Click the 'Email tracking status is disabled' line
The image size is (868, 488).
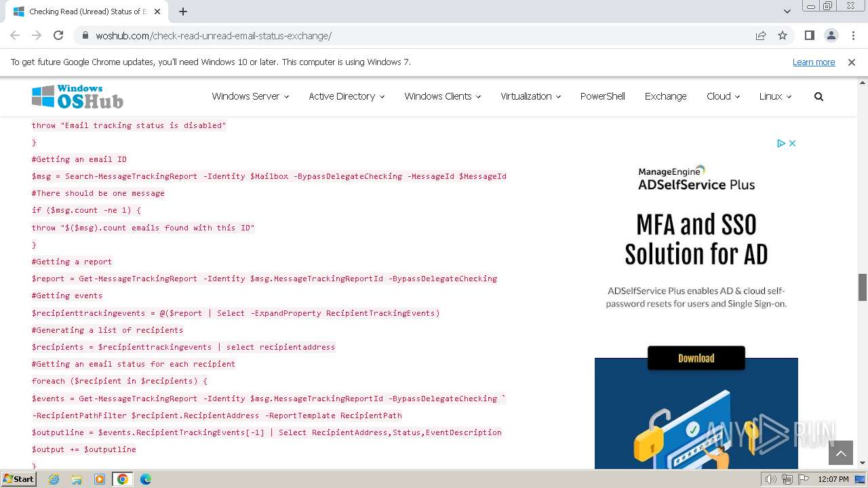(129, 125)
